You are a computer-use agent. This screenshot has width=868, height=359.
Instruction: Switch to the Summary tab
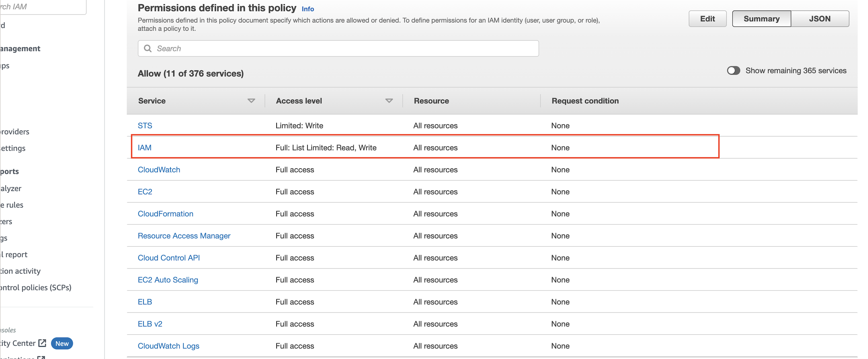tap(761, 19)
